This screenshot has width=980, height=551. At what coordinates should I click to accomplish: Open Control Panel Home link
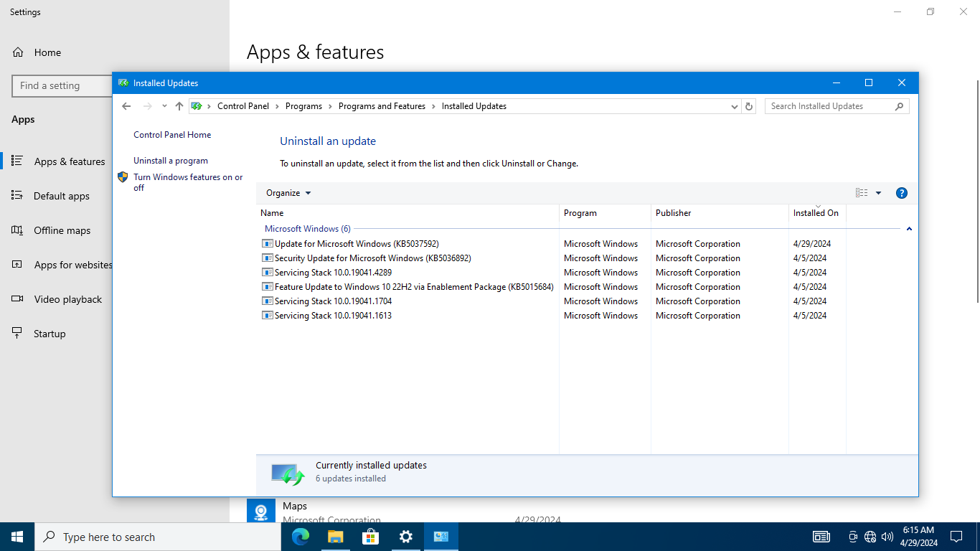[172, 135]
